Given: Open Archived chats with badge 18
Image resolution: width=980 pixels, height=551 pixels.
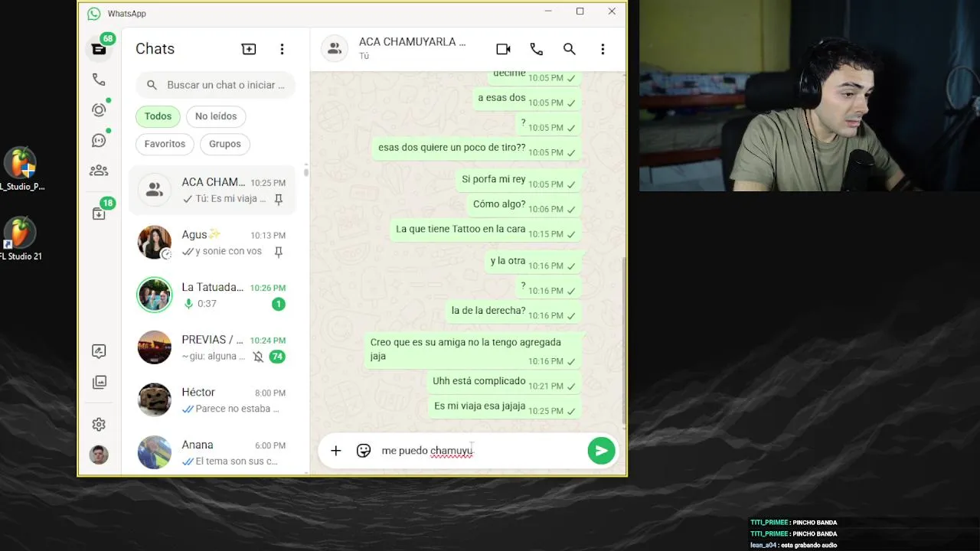Looking at the screenshot, I should (x=99, y=214).
